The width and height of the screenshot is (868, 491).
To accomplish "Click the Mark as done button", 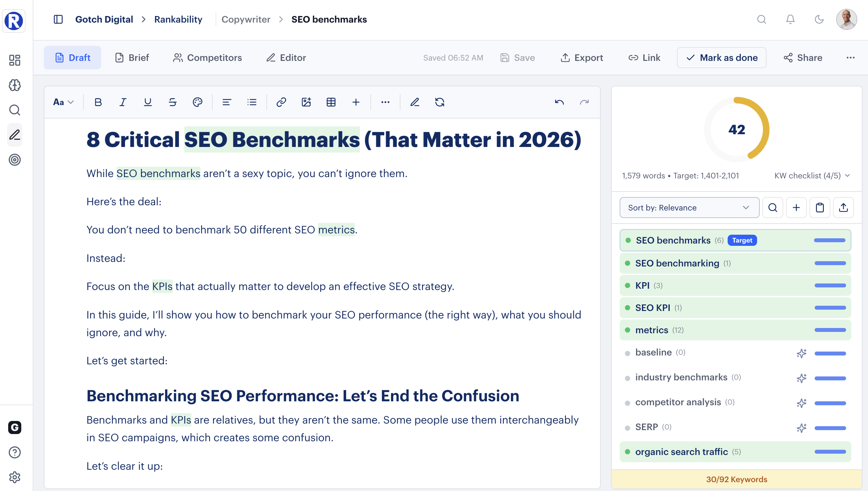I will tap(721, 57).
